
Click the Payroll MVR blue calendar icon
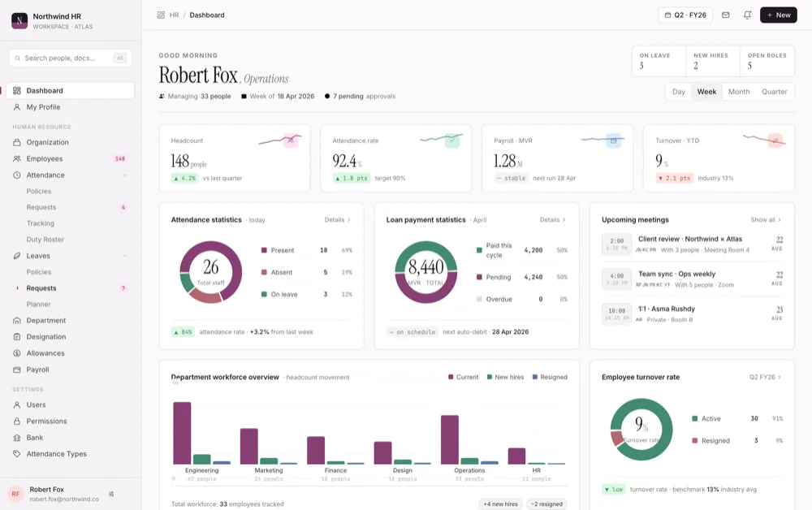pyautogui.click(x=614, y=140)
